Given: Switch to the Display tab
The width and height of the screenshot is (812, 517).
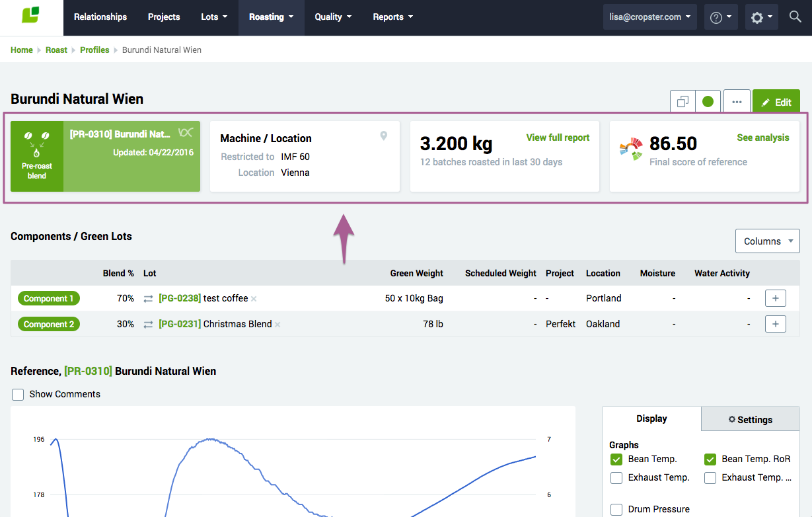Looking at the screenshot, I should tap(651, 418).
